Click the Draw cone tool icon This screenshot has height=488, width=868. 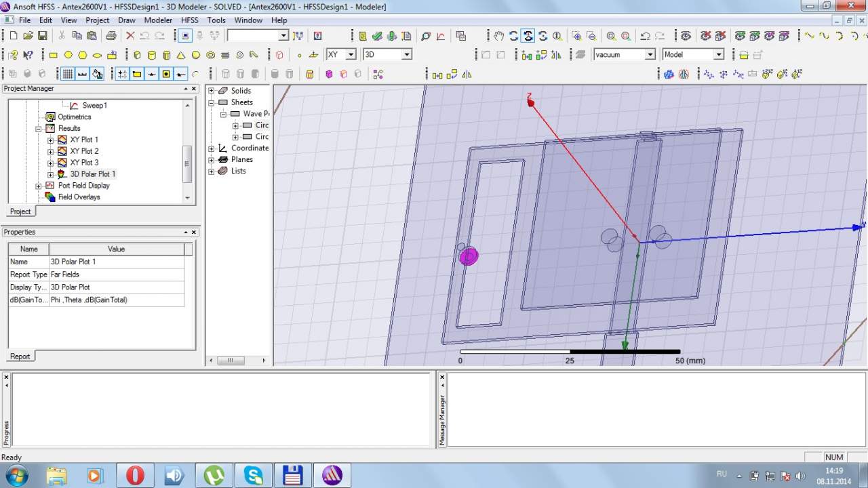coord(181,55)
